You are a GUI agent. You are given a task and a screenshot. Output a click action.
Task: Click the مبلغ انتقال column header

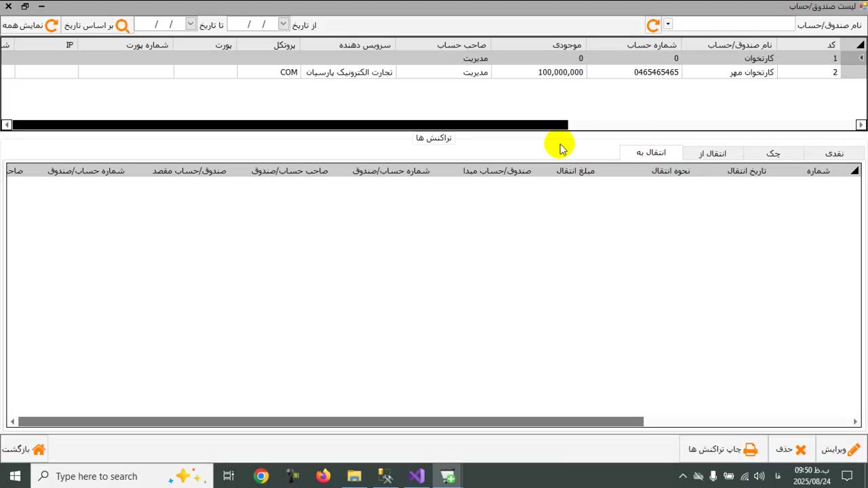click(x=576, y=171)
